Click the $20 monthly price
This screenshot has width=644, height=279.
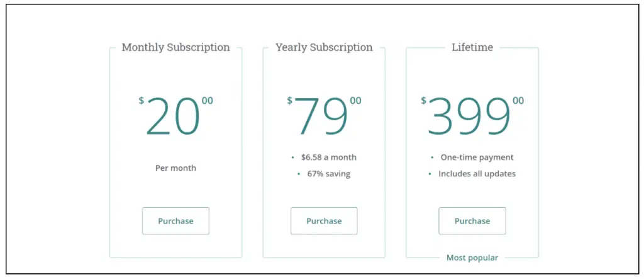173,117
